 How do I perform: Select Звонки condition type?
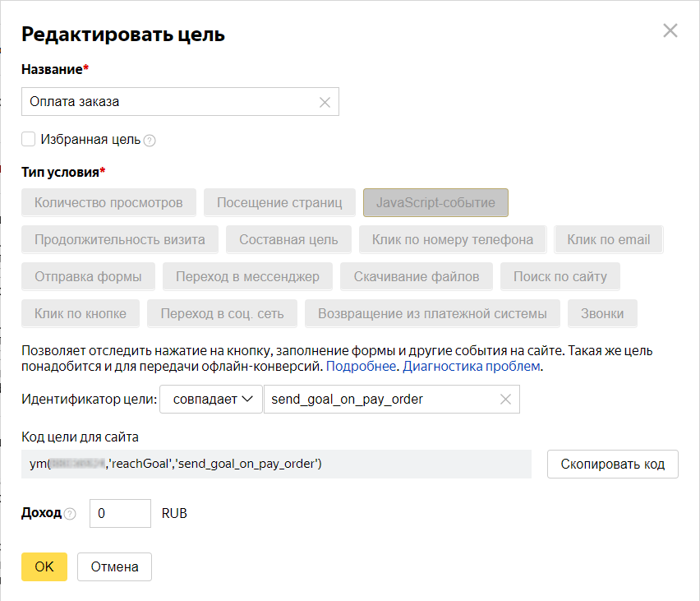602,313
